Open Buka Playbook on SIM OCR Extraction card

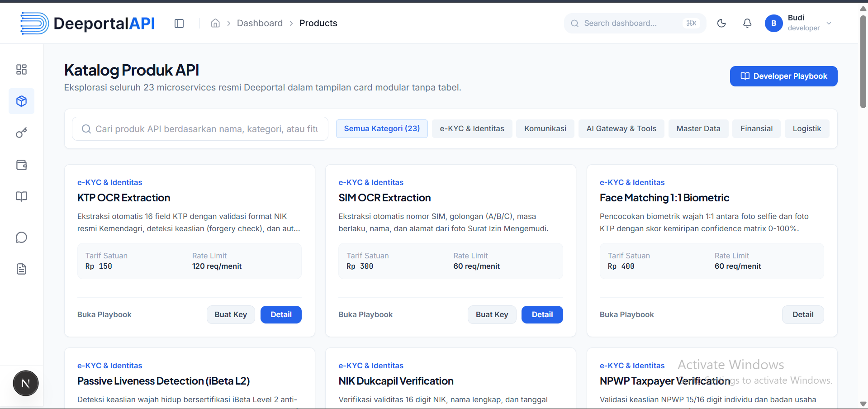pyautogui.click(x=365, y=314)
